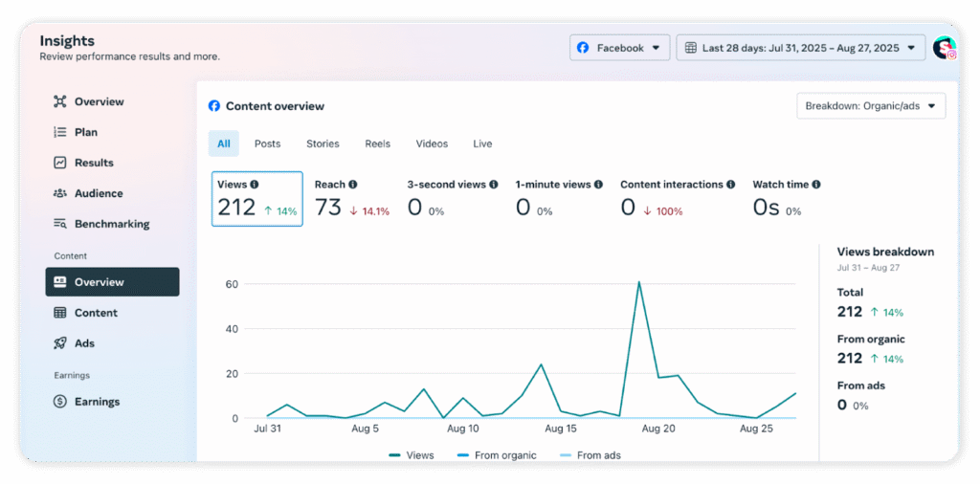The height and width of the screenshot is (484, 980).
Task: Click the Audience people icon
Action: click(x=60, y=193)
